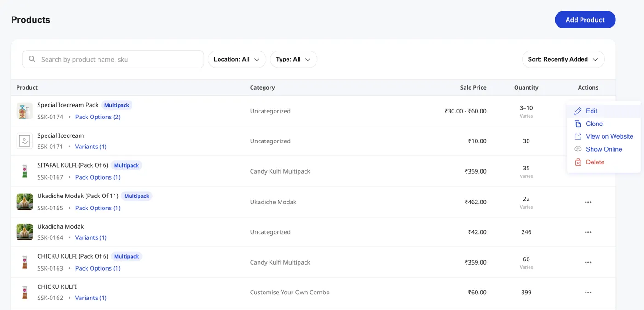Open the Type: All filter dropdown
The image size is (644, 310).
[x=293, y=59]
